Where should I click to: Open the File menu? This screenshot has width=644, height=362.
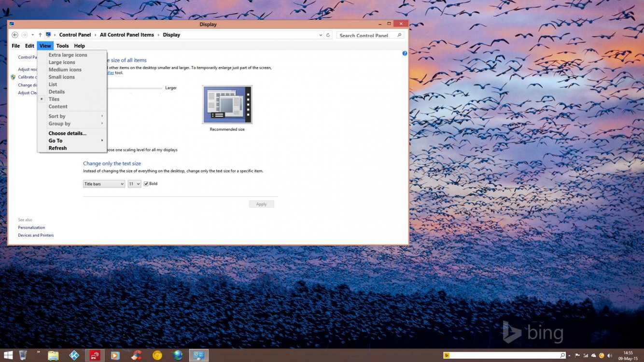(x=16, y=46)
